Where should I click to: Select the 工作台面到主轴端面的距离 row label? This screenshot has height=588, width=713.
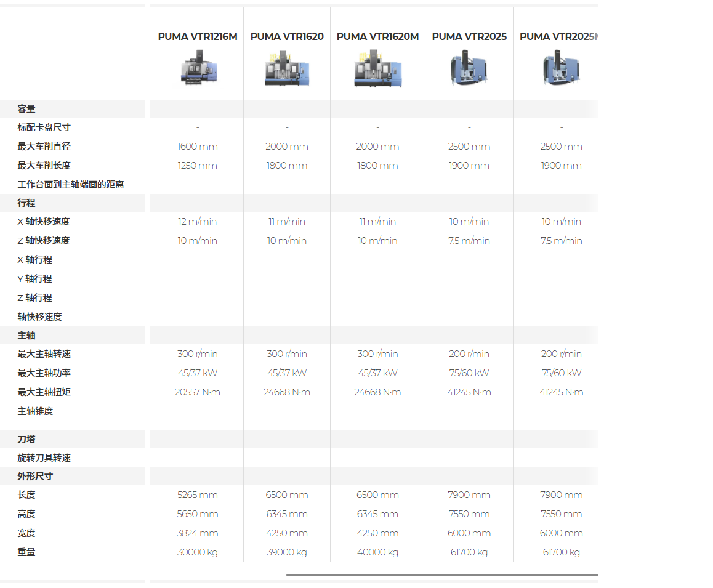70,185
